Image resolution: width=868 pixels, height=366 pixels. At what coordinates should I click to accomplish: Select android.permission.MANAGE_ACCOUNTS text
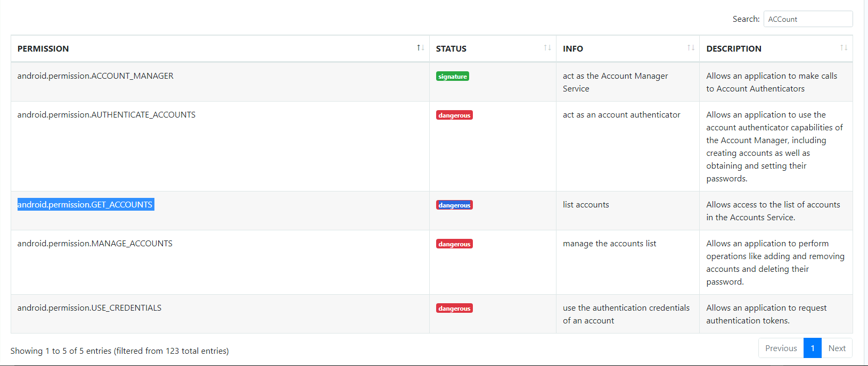(x=95, y=244)
